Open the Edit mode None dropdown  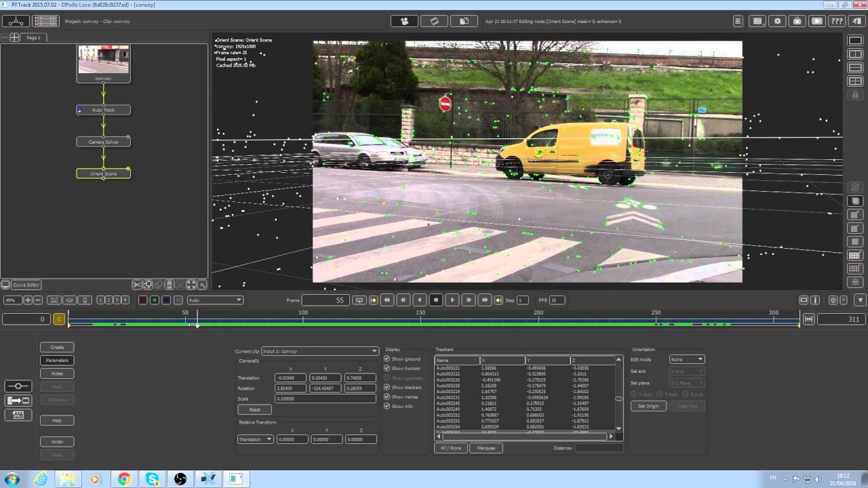click(686, 359)
